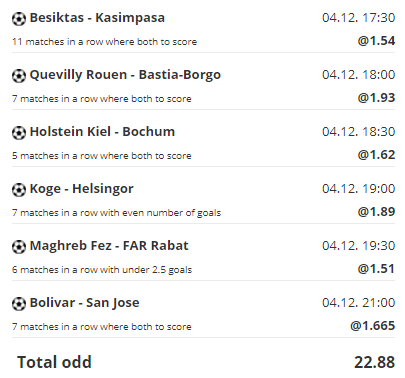Click the total odd value 22.88

point(374,362)
